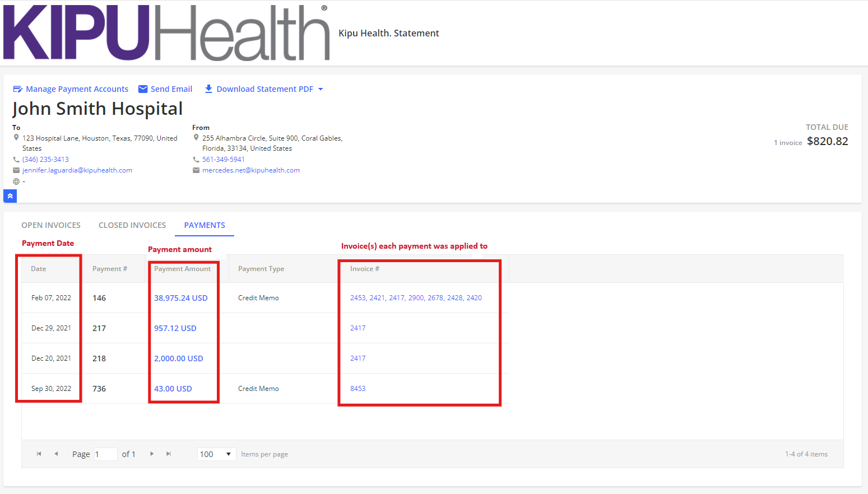Advance to next page arrow icon
Image resolution: width=868 pixels, height=494 pixels.
click(151, 454)
